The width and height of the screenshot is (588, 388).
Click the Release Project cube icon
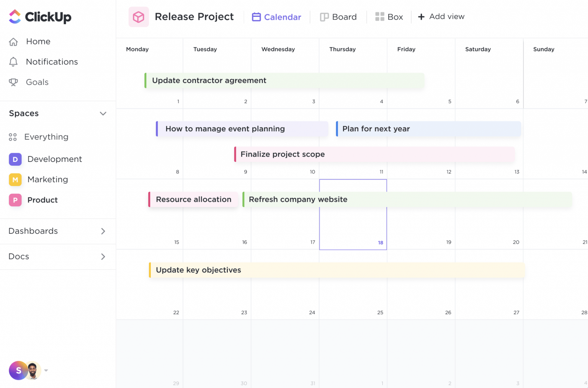[x=139, y=16]
